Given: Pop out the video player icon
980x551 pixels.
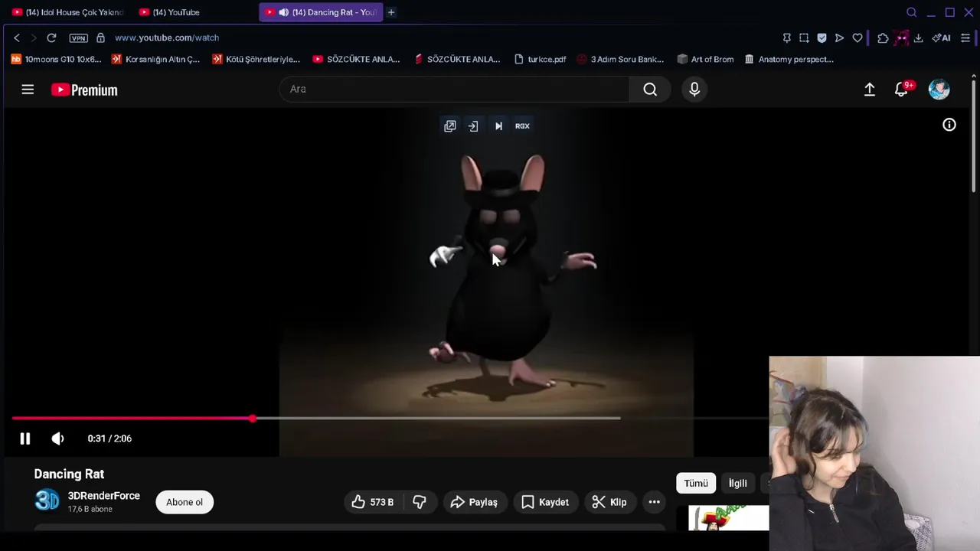Looking at the screenshot, I should click(x=450, y=126).
